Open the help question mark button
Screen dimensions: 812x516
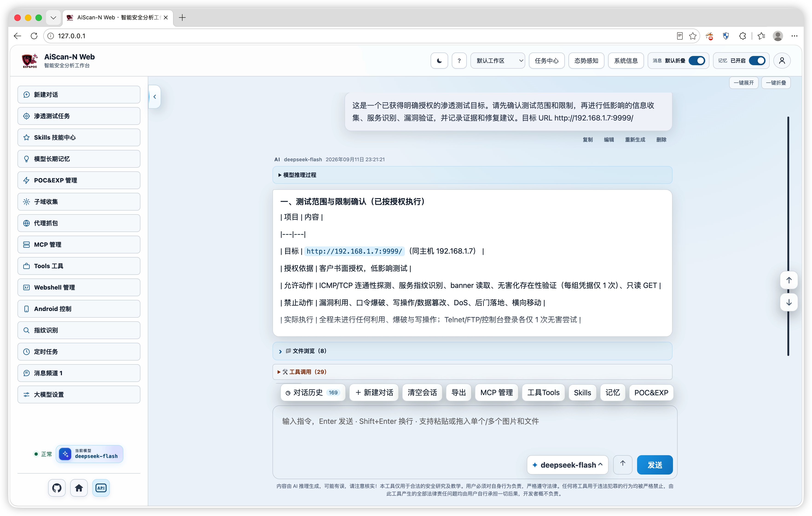(x=459, y=61)
